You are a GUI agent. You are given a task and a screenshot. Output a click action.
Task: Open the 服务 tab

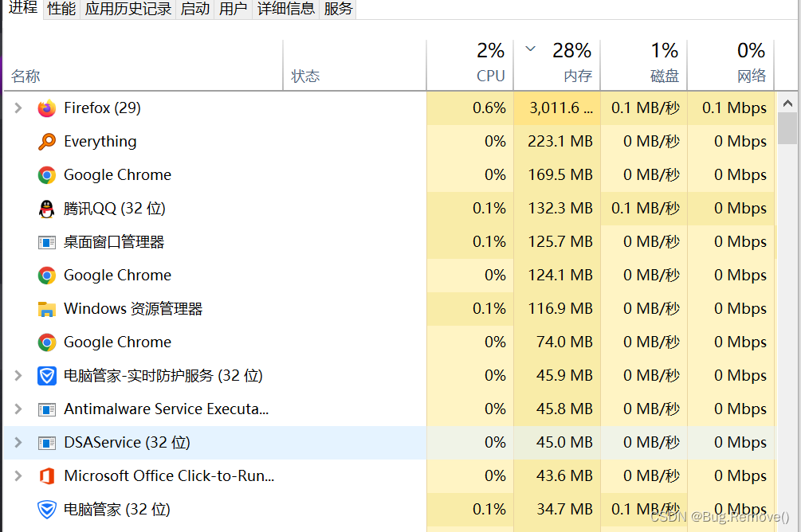pos(338,9)
